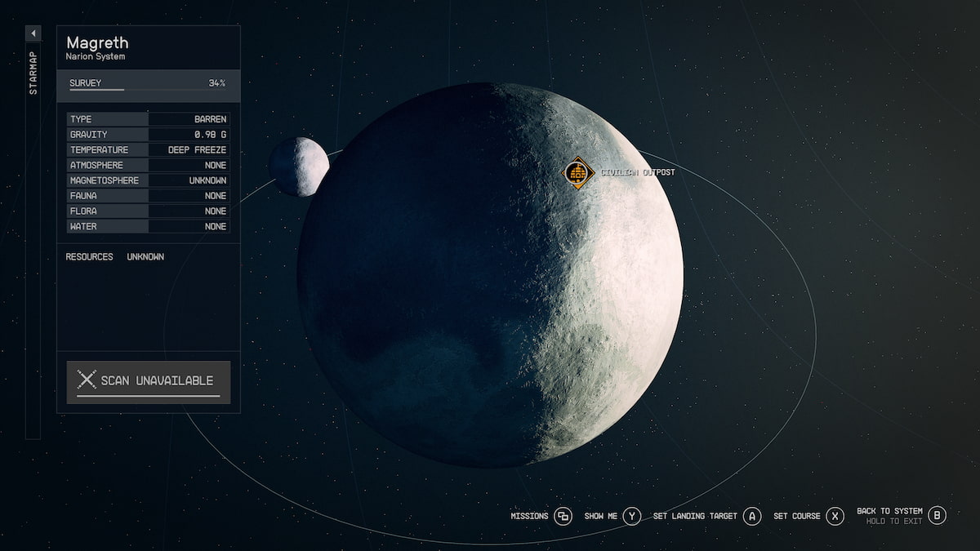Select the Resources row in panel
The width and height of the screenshot is (980, 551).
click(x=115, y=257)
